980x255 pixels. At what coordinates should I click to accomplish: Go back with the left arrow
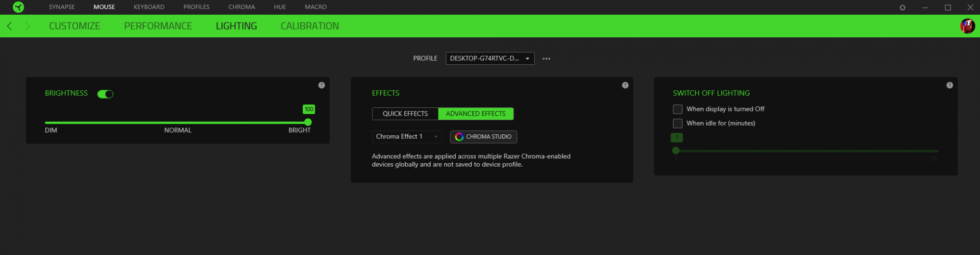(x=9, y=26)
